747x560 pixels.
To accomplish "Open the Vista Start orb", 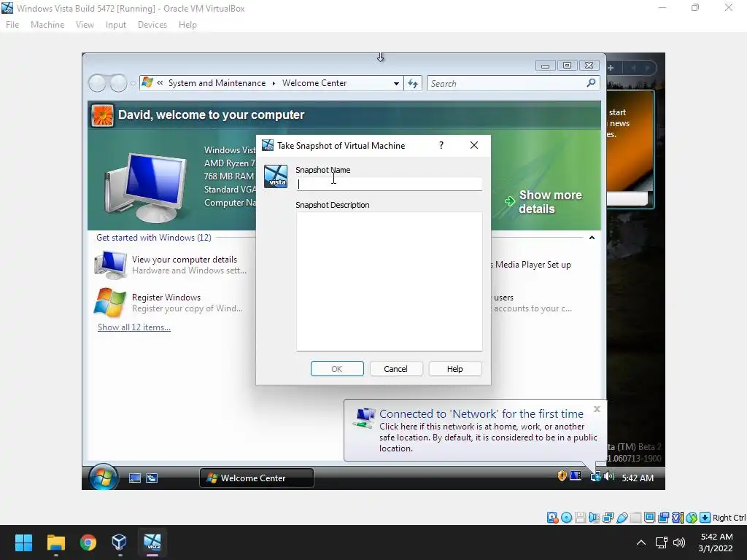I will coord(104,477).
